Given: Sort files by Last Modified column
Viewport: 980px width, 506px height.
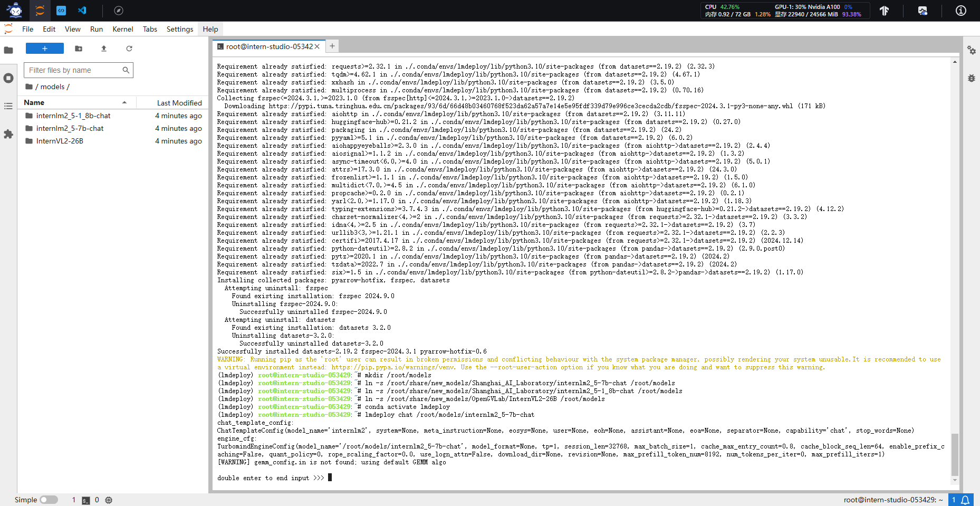Looking at the screenshot, I should point(173,102).
